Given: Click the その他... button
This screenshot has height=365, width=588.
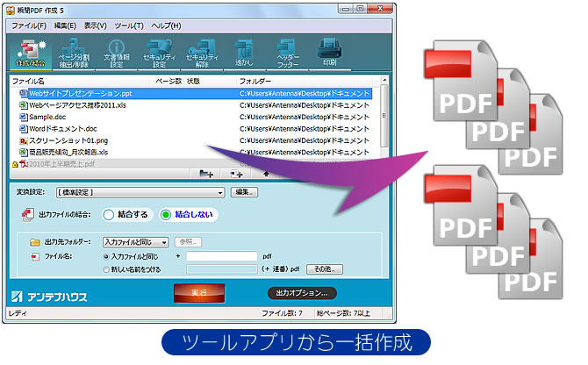Looking at the screenshot, I should (325, 269).
